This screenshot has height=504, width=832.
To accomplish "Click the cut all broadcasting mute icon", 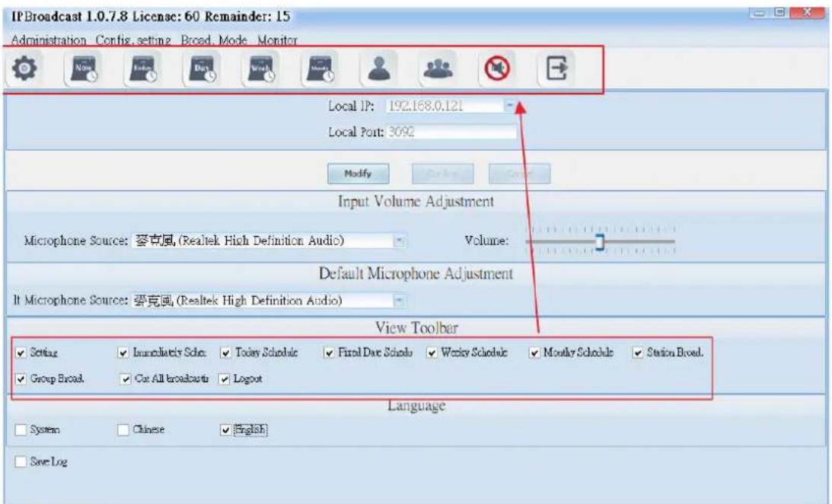I will point(497,69).
